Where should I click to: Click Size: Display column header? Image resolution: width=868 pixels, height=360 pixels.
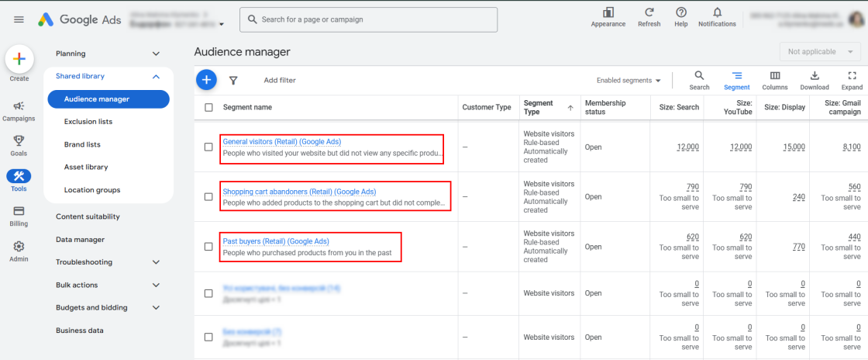tap(784, 107)
